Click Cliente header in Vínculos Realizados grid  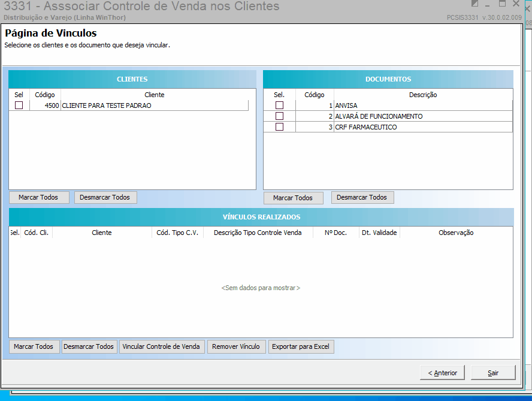pos(102,233)
